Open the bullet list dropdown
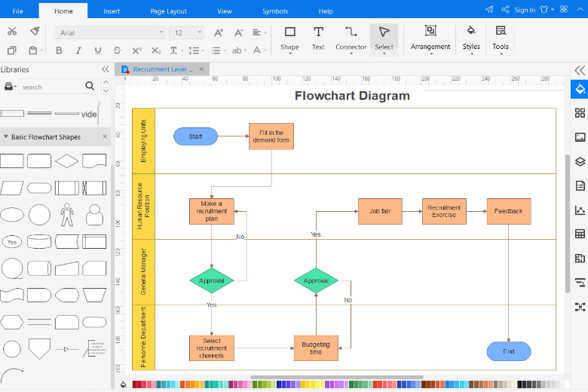The image size is (588, 392). point(219,51)
